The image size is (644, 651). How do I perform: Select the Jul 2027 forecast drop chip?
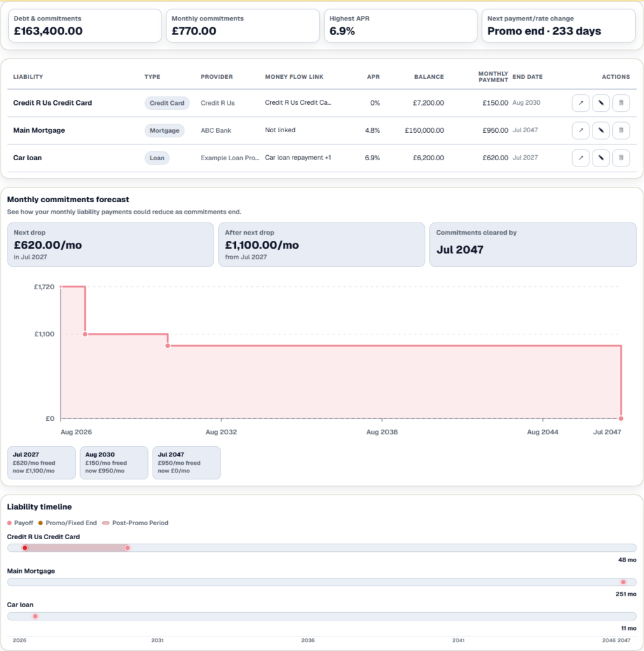(x=41, y=463)
